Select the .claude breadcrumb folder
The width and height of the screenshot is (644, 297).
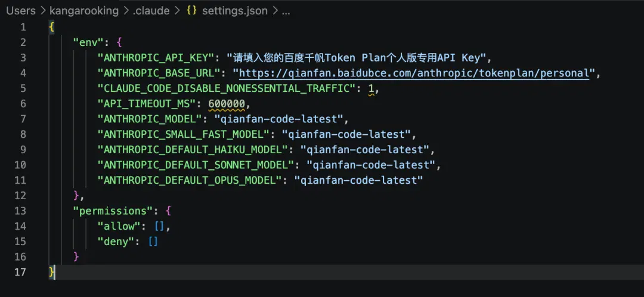click(151, 11)
